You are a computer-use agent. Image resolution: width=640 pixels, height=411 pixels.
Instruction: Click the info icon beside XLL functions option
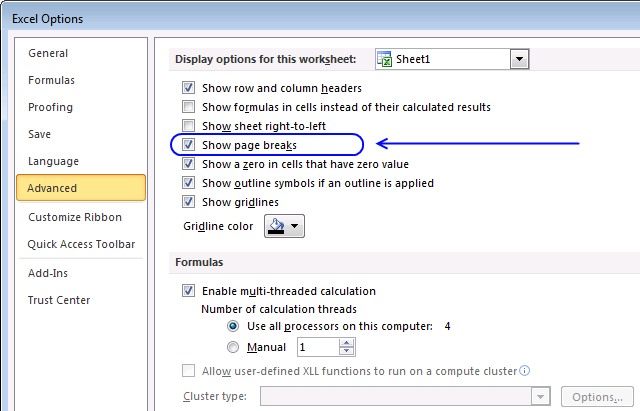[524, 371]
